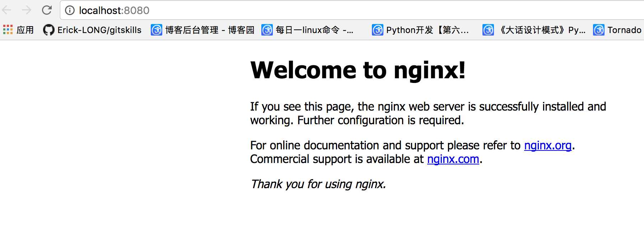
Task: Open the Tornado bookmark
Action: pos(624,30)
